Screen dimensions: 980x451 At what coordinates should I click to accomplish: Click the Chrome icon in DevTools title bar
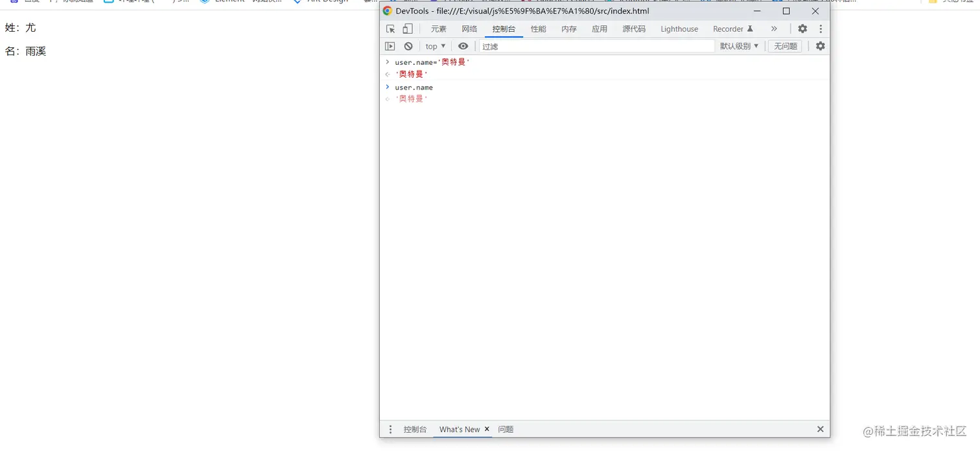coord(388,11)
